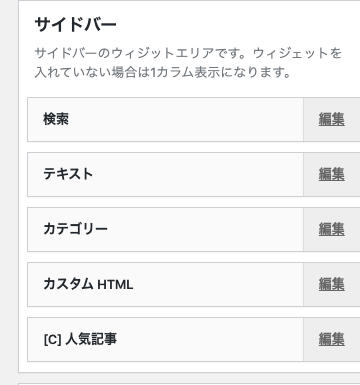Viewport: 360px width, 385px height.
Task: Click the next widget area panel below サイドバー
Action: click(x=189, y=384)
